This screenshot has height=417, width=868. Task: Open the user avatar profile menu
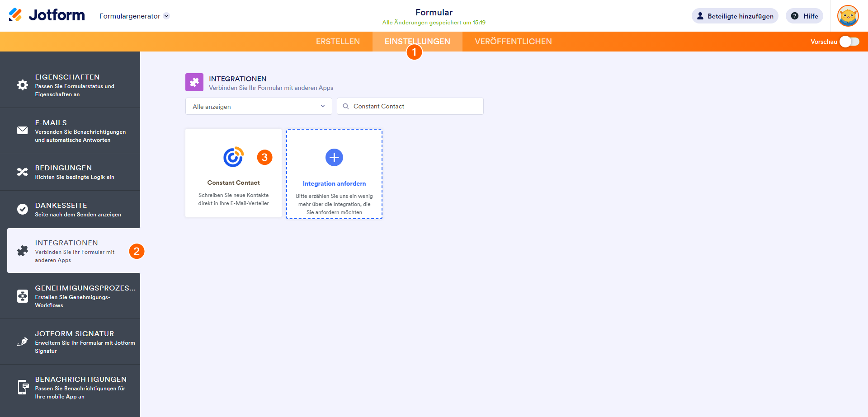(848, 16)
